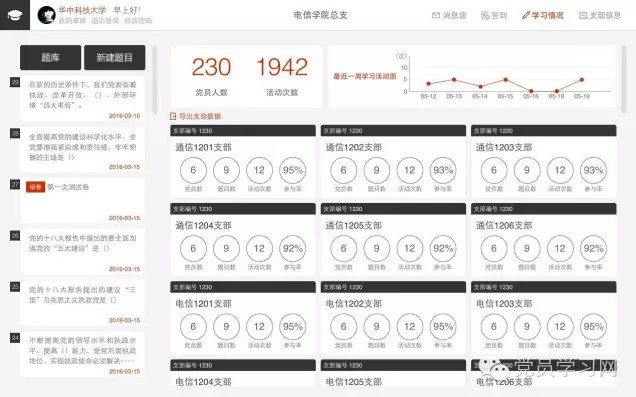This screenshot has width=636, height=397.
Task: Click the 支部信息 panel icon
Action: click(x=583, y=15)
